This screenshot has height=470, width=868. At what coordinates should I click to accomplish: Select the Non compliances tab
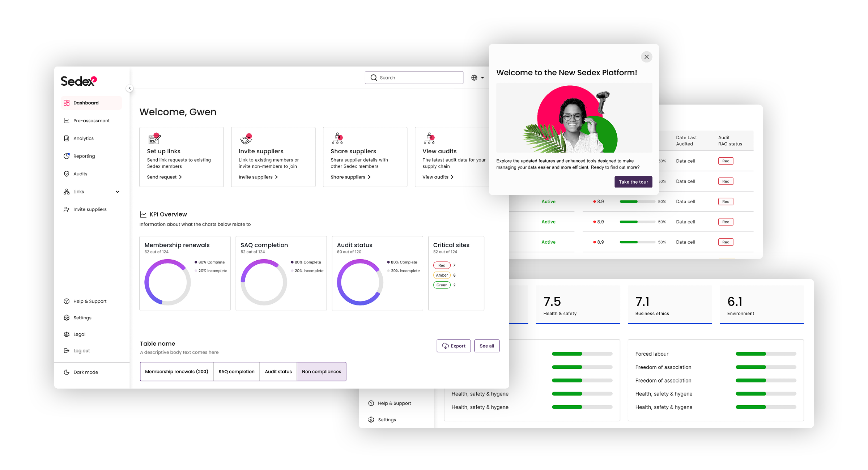coord(321,371)
